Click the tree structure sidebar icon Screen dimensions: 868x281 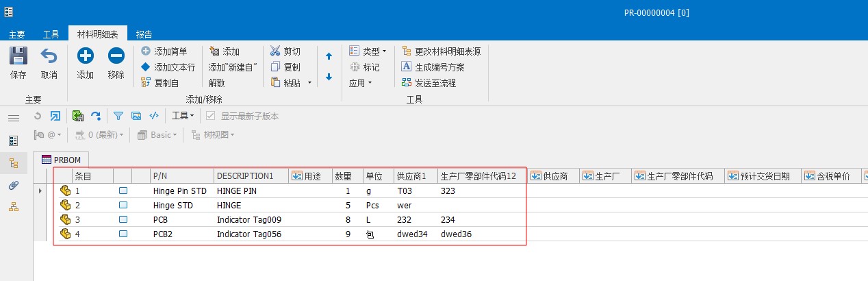pyautogui.click(x=14, y=163)
